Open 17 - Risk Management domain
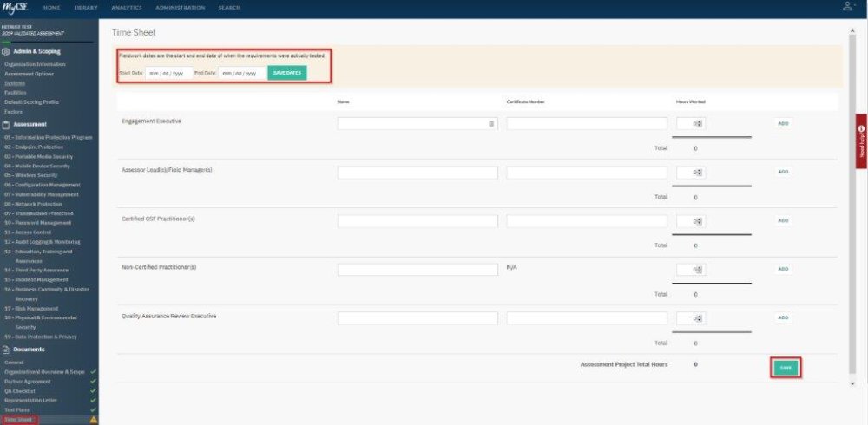 (31, 308)
